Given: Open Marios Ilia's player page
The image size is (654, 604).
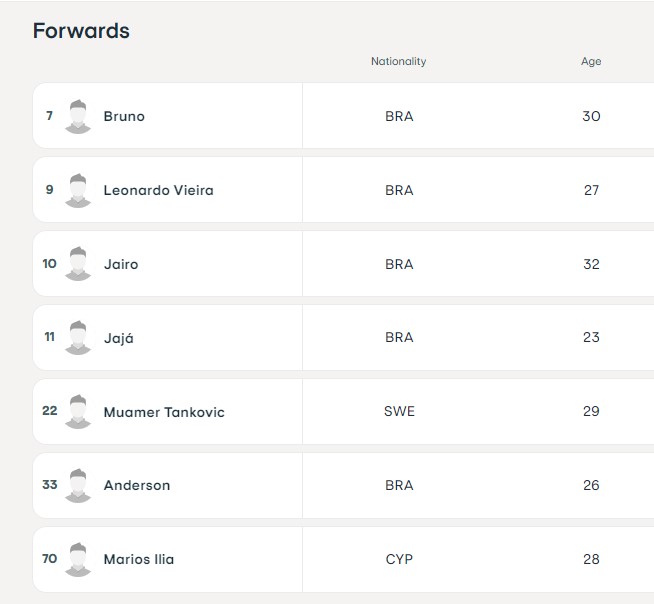Looking at the screenshot, I should point(138,559).
